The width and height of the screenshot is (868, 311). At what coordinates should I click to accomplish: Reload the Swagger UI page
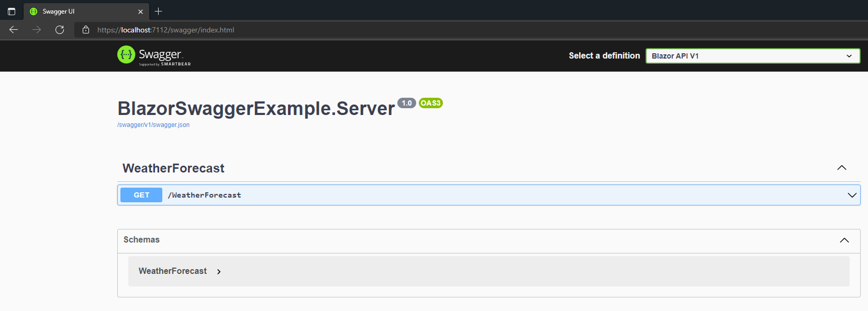tap(60, 30)
